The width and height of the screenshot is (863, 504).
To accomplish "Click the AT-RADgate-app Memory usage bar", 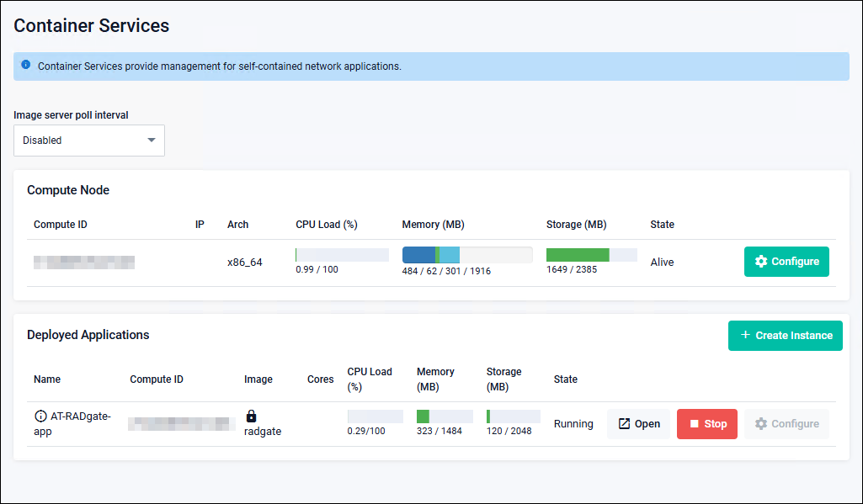I will pos(444,416).
